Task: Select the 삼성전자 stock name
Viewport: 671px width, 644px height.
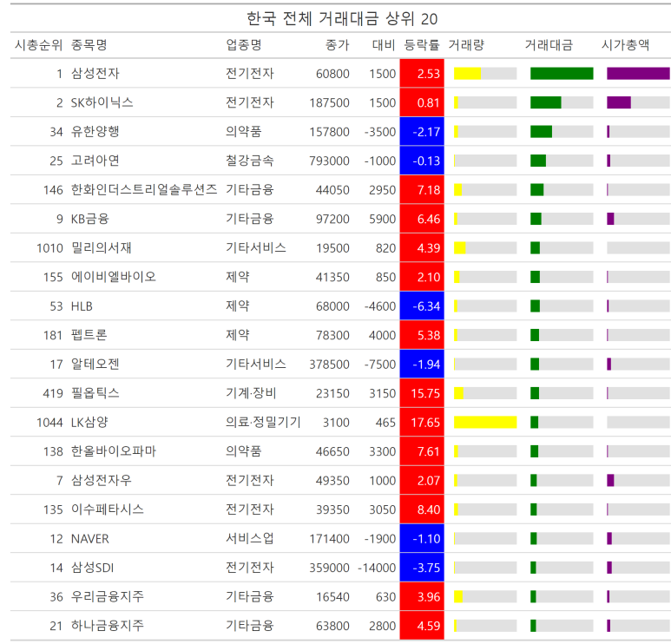Action: pos(95,73)
